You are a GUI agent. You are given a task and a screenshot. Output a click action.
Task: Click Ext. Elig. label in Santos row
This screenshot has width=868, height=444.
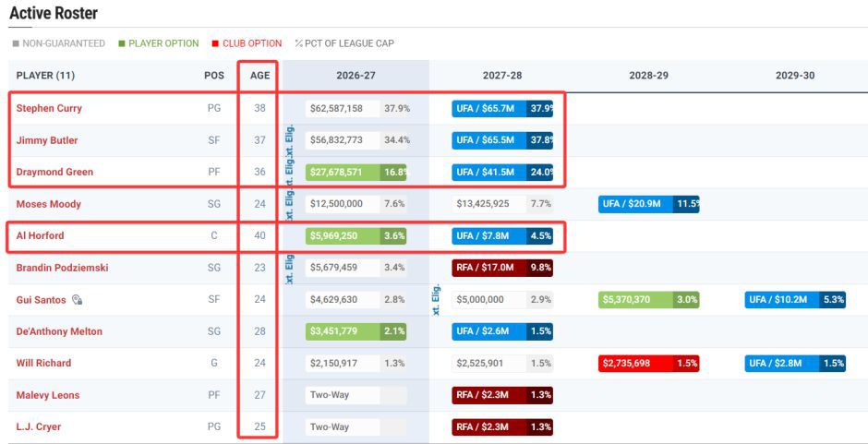click(x=436, y=299)
